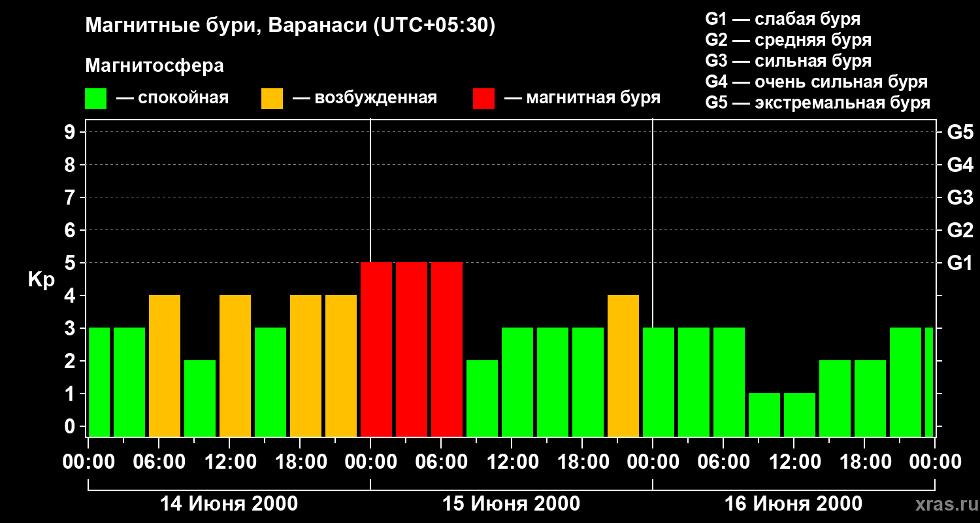Select the line G5 — экстремальная буря
The image size is (980, 523).
click(818, 103)
